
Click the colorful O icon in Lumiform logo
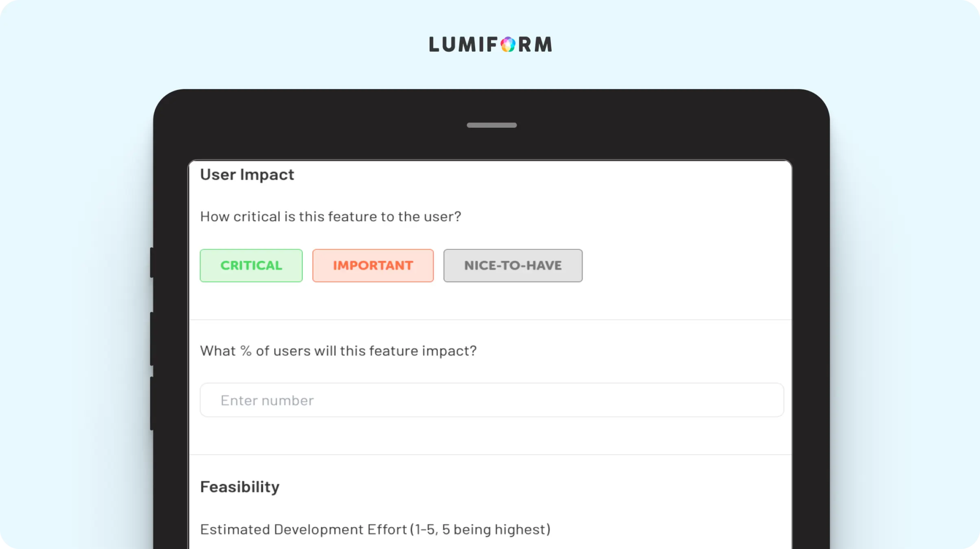coord(508,44)
